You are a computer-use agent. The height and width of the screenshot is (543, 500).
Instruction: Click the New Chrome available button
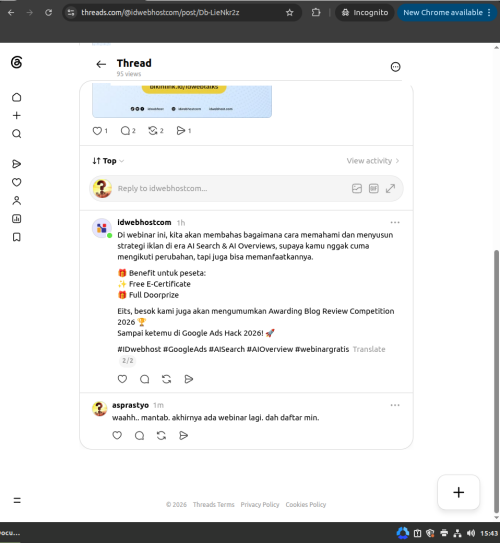coord(447,12)
